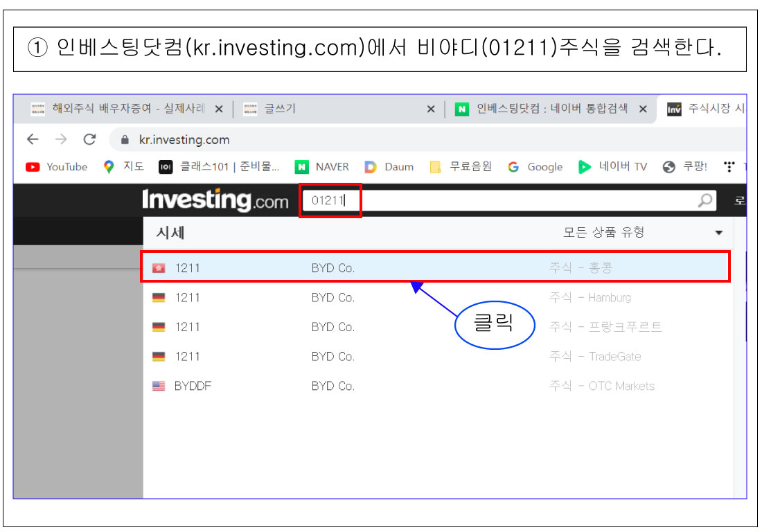
Task: Click the US flag beside BYDDF
Action: 159,386
